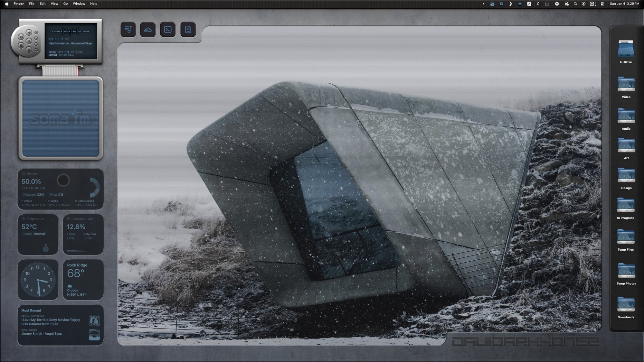Open the Finder Go menu

[65, 4]
